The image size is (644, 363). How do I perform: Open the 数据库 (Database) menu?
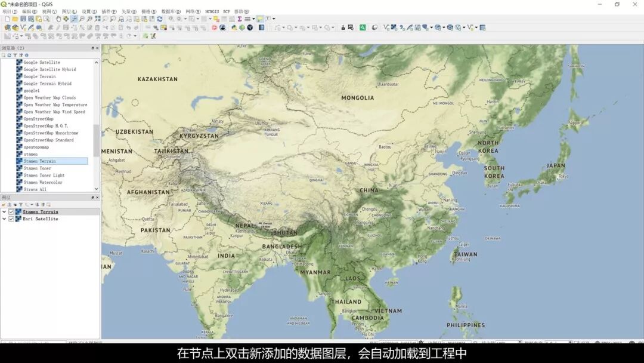(171, 11)
